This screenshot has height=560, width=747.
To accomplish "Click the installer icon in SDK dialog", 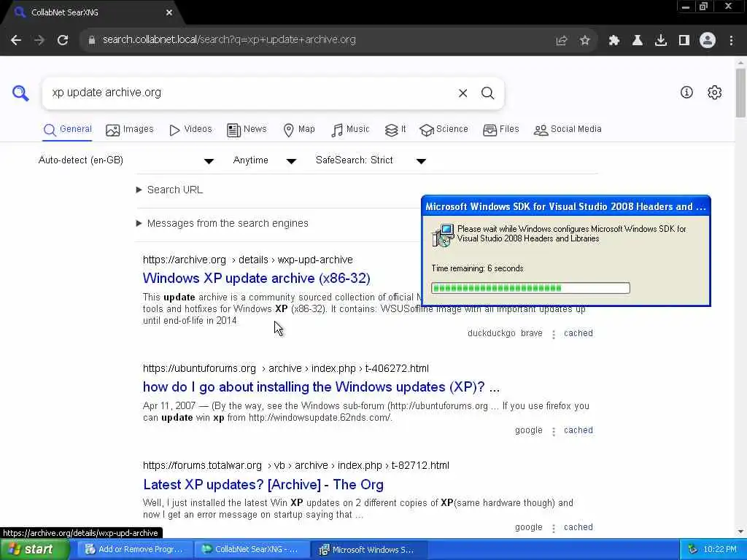I will (443, 236).
